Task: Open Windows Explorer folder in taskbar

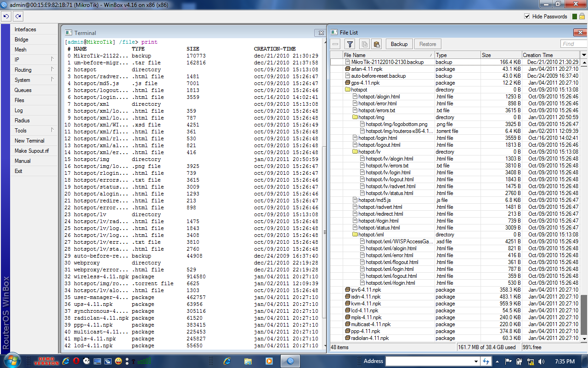Action: pos(248,361)
